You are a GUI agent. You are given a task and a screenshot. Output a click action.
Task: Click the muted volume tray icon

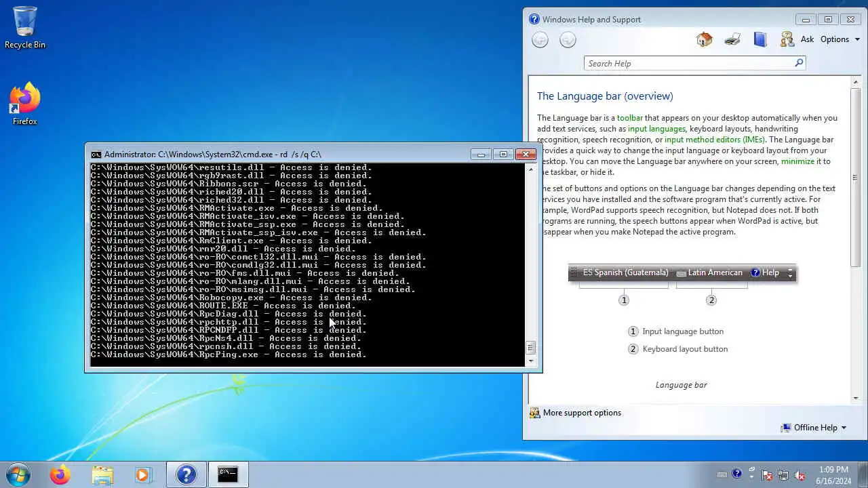tap(800, 475)
